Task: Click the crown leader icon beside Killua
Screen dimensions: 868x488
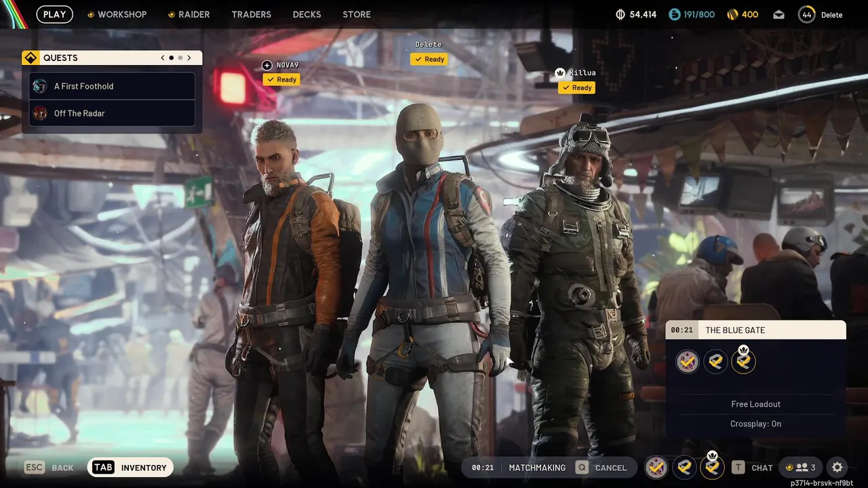Action: click(x=560, y=73)
